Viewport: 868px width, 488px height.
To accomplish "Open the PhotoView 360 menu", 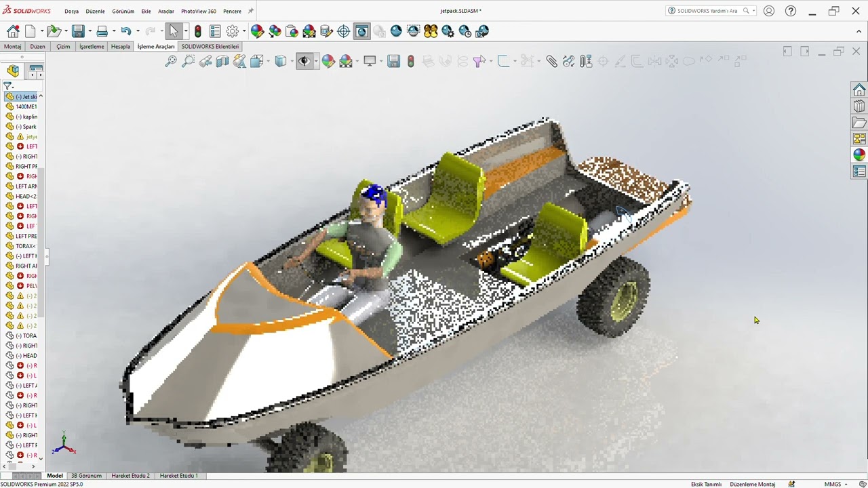I will point(199,12).
